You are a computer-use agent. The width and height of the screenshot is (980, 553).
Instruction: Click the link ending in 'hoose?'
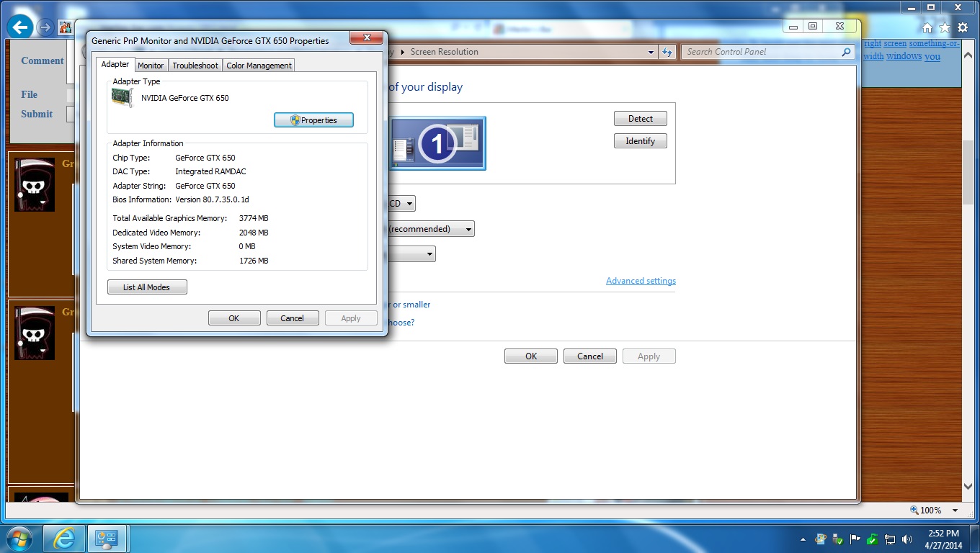click(x=401, y=323)
